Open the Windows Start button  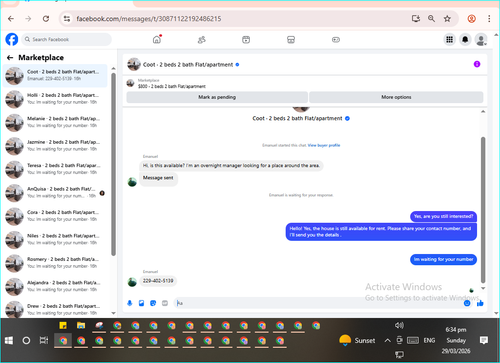[x=9, y=340]
